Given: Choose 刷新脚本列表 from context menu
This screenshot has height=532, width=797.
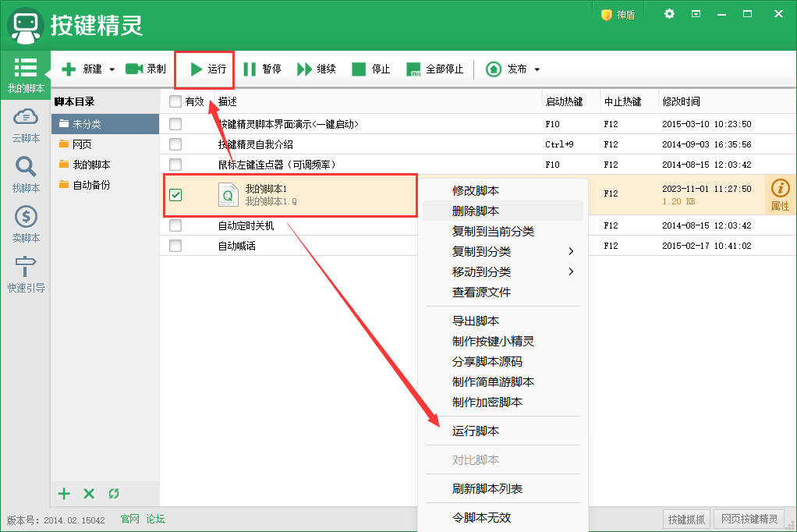Looking at the screenshot, I should click(503, 489).
